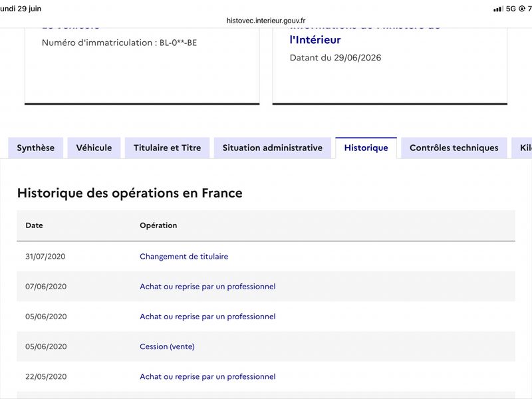Open the Synthèse tab

tap(36, 148)
